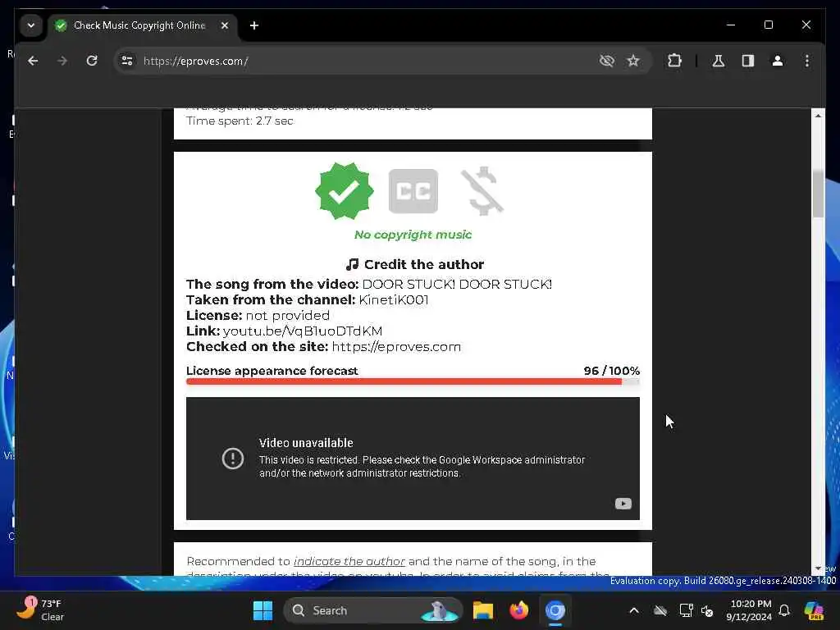The width and height of the screenshot is (840, 630).
Task: Open File Explorer from taskbar
Action: click(x=482, y=610)
